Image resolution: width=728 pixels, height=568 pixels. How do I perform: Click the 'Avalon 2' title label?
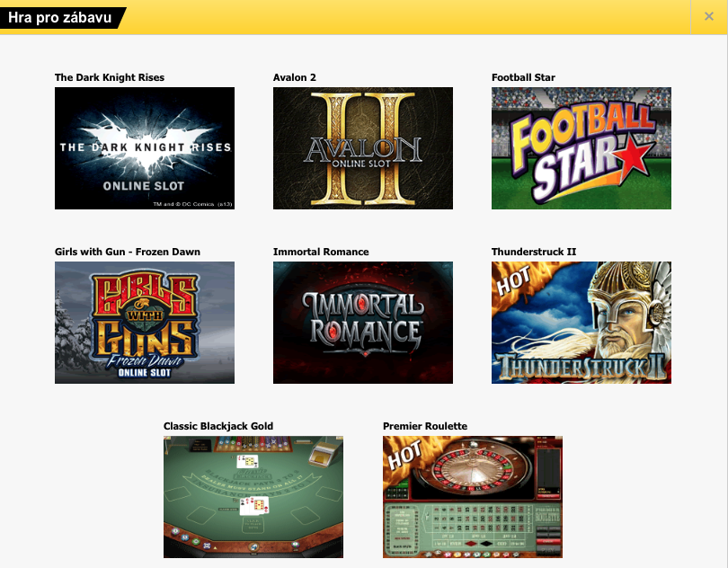(295, 77)
